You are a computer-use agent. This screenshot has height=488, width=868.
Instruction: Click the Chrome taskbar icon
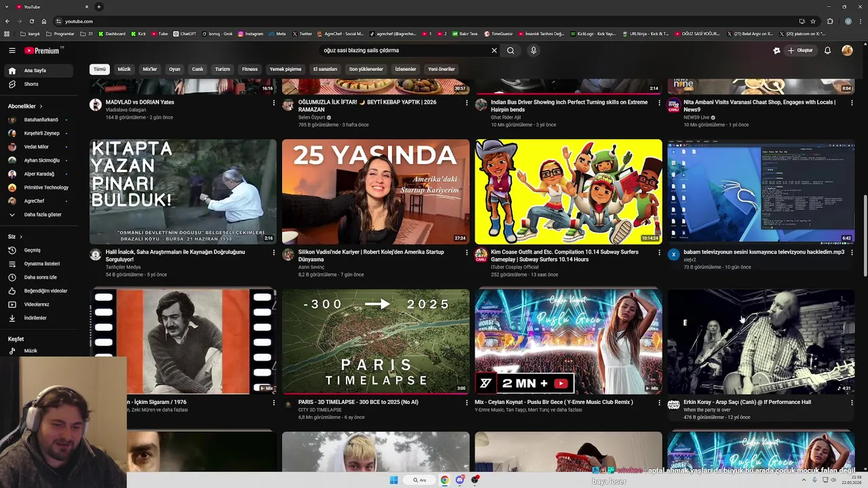445,480
